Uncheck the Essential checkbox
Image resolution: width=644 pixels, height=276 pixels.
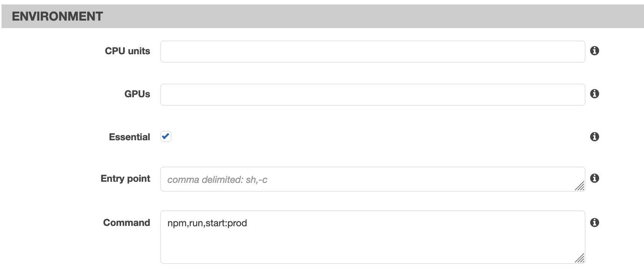(x=166, y=137)
